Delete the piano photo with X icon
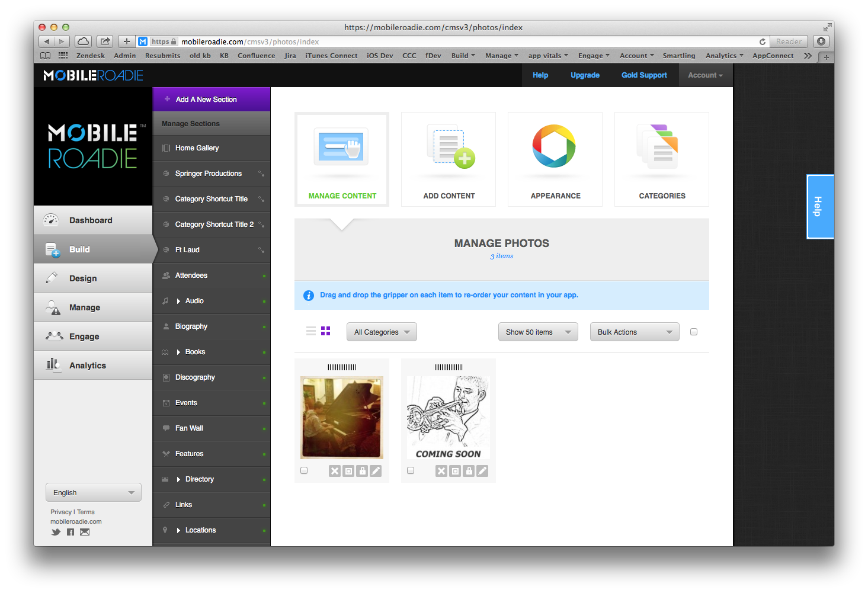 coord(335,471)
